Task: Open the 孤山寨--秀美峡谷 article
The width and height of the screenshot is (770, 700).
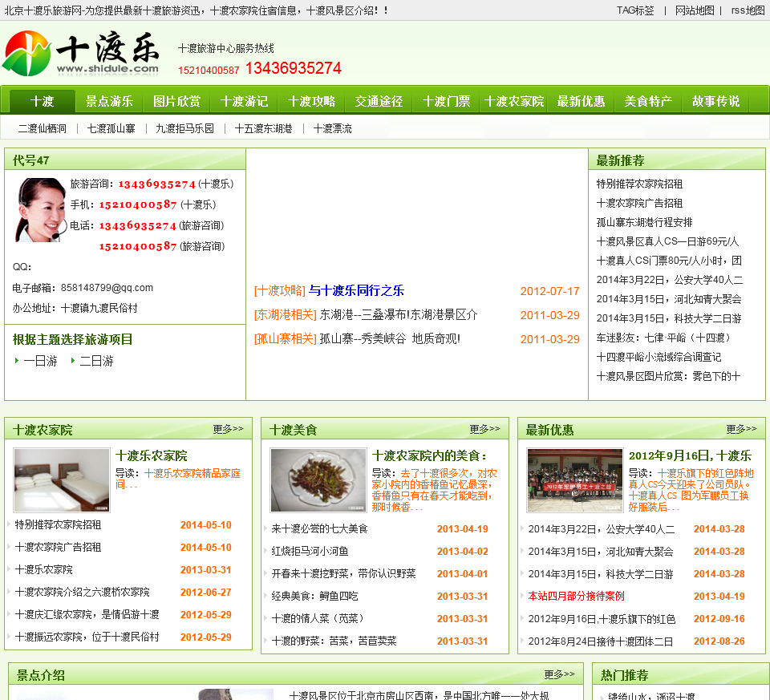Action: click(x=390, y=338)
